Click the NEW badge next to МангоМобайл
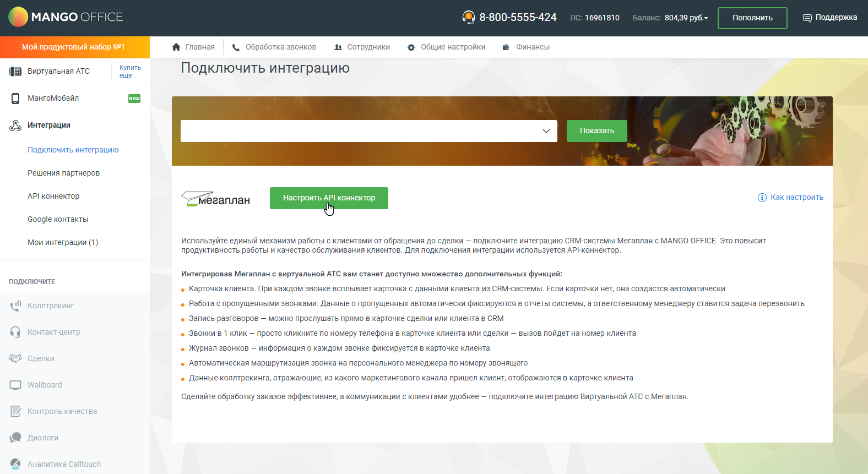The image size is (868, 474). tap(134, 99)
